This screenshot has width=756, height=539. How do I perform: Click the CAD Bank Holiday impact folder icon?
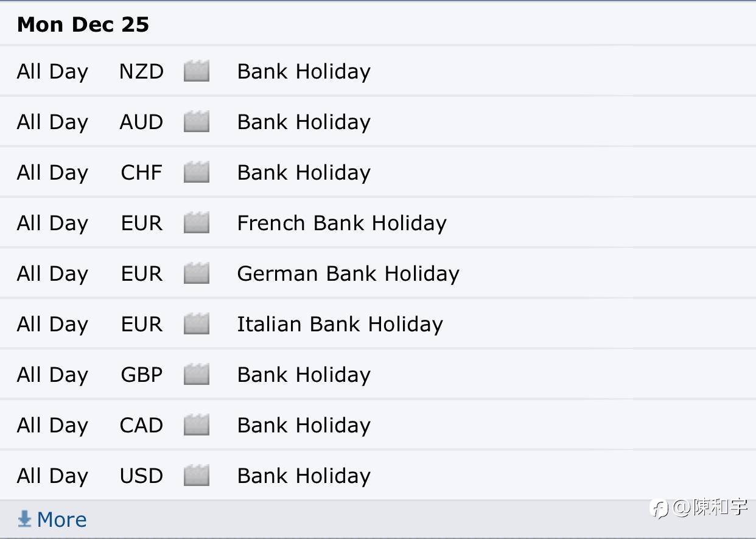196,425
